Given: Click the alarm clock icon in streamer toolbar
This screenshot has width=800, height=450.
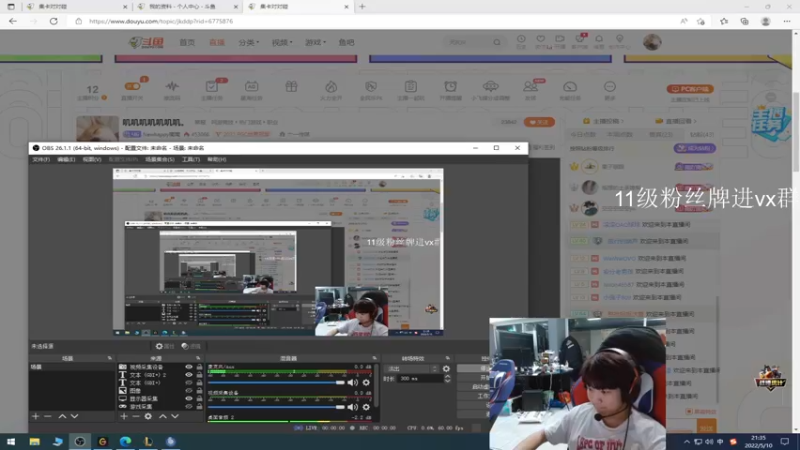Looking at the screenshot, I should [x=451, y=86].
